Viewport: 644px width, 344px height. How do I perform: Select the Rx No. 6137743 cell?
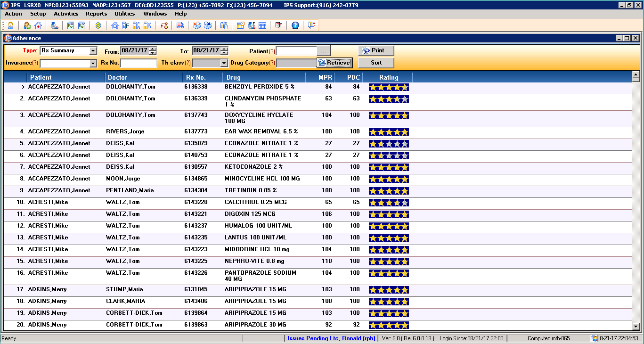196,115
